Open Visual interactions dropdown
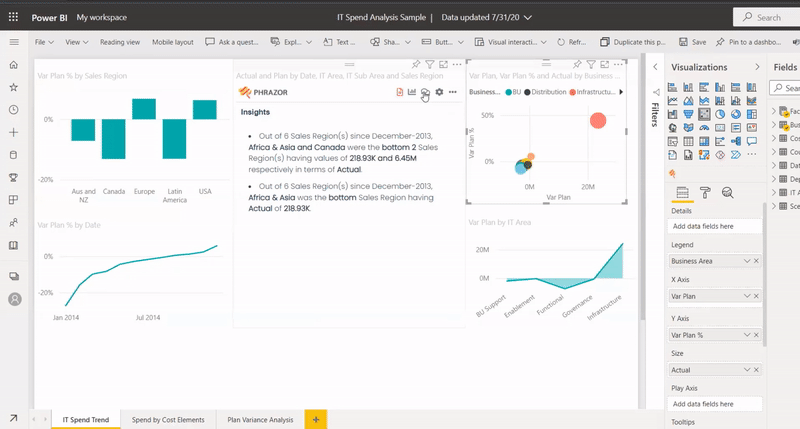The image size is (800, 429). tap(511, 42)
